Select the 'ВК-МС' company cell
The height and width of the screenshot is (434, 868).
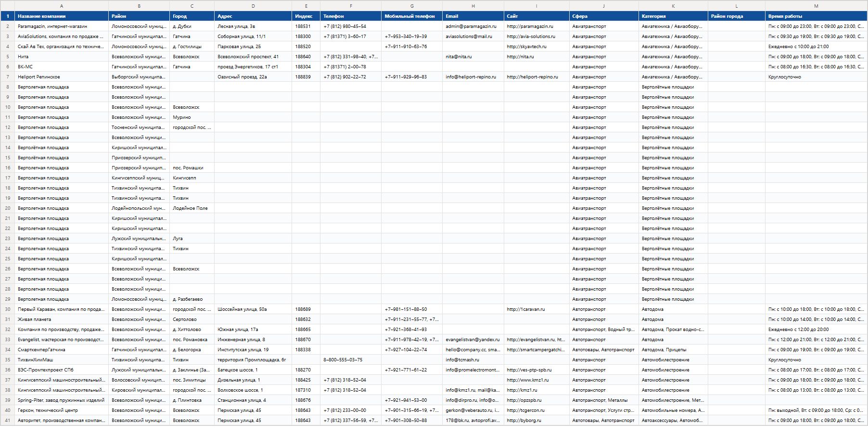(62, 67)
